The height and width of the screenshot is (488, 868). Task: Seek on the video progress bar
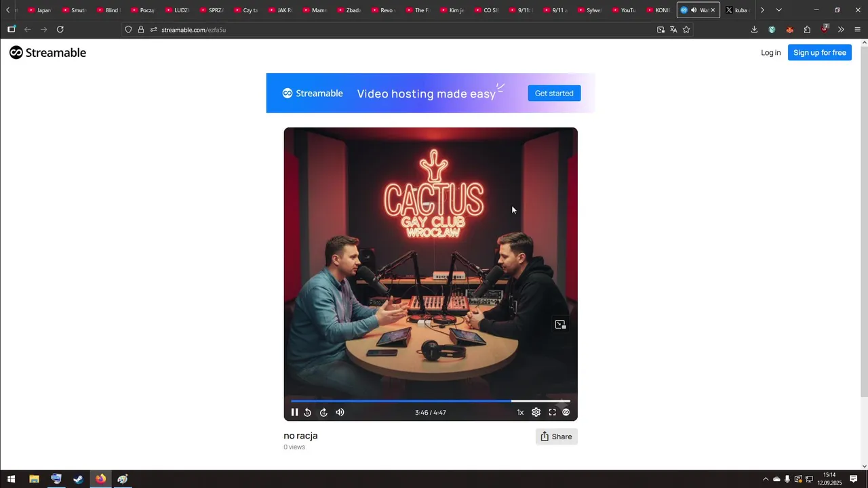pyautogui.click(x=431, y=401)
